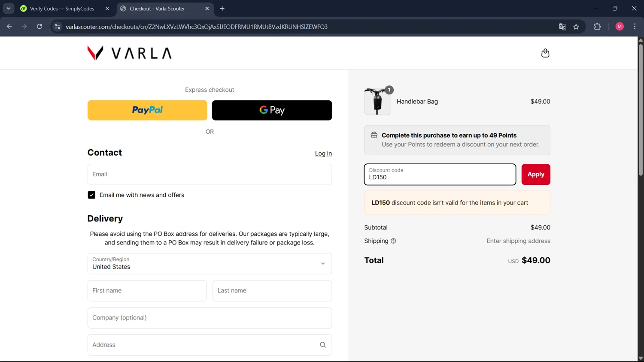Viewport: 644px width, 362px height.
Task: Click the Address input field
Action: pos(210,345)
